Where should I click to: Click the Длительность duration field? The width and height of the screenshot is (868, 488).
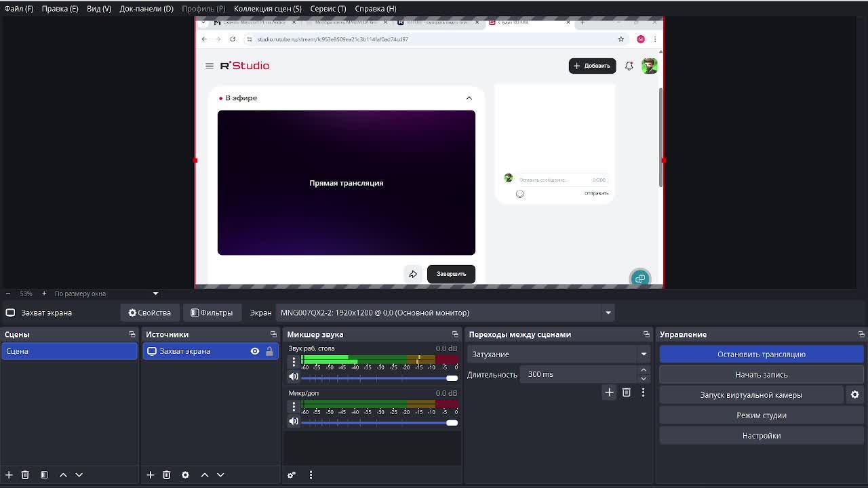point(580,374)
